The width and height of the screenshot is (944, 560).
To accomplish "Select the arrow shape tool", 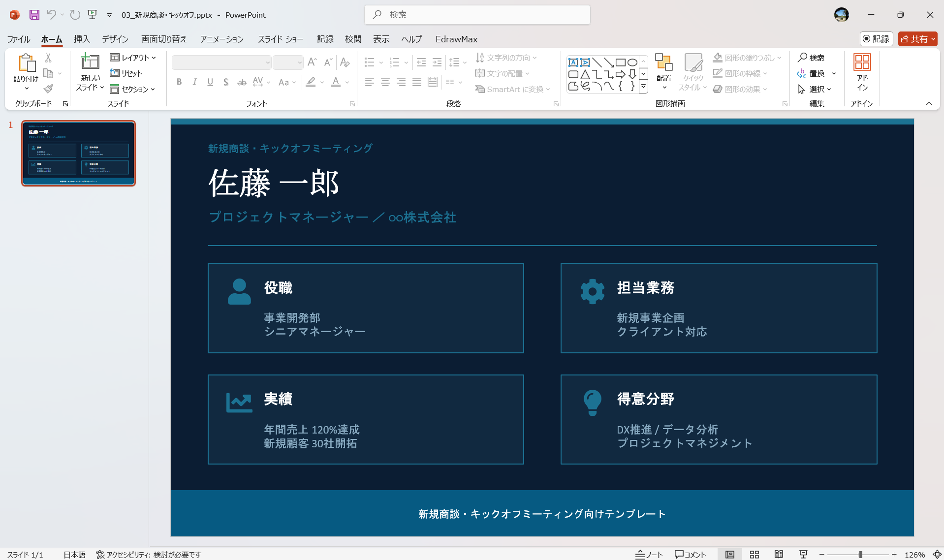I will pyautogui.click(x=609, y=62).
